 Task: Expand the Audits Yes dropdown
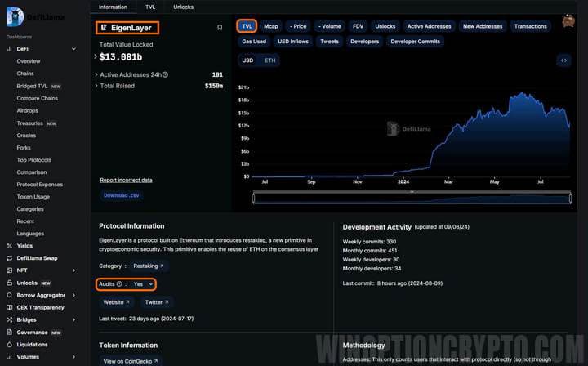coord(144,283)
